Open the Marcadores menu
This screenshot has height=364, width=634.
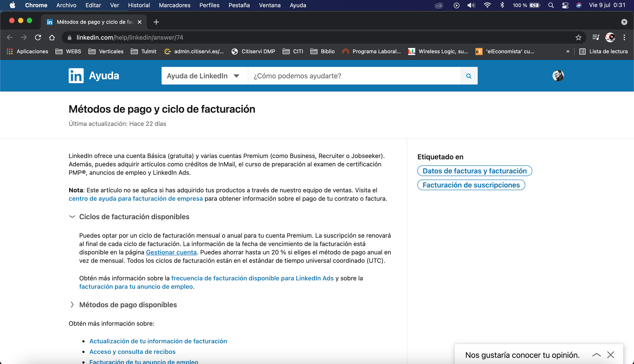click(x=175, y=5)
